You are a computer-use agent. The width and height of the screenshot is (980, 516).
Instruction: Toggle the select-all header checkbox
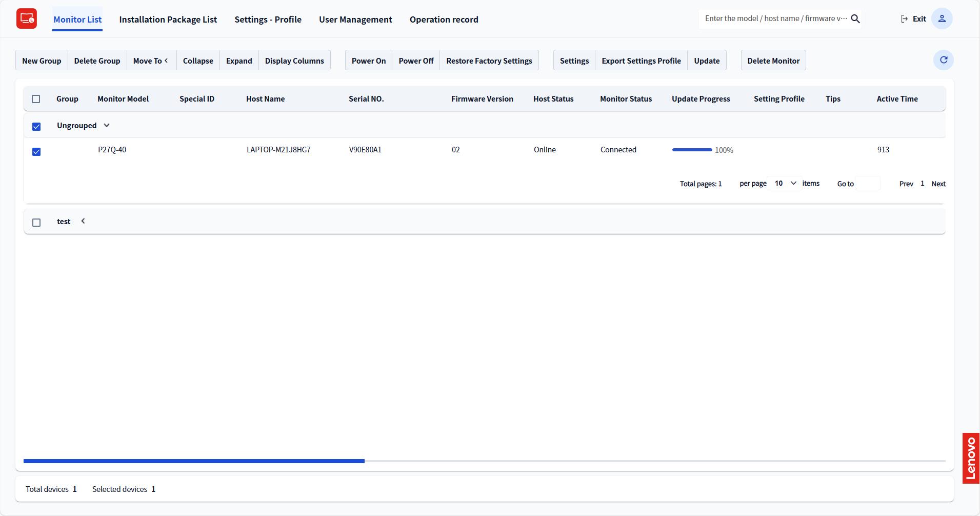coord(36,99)
